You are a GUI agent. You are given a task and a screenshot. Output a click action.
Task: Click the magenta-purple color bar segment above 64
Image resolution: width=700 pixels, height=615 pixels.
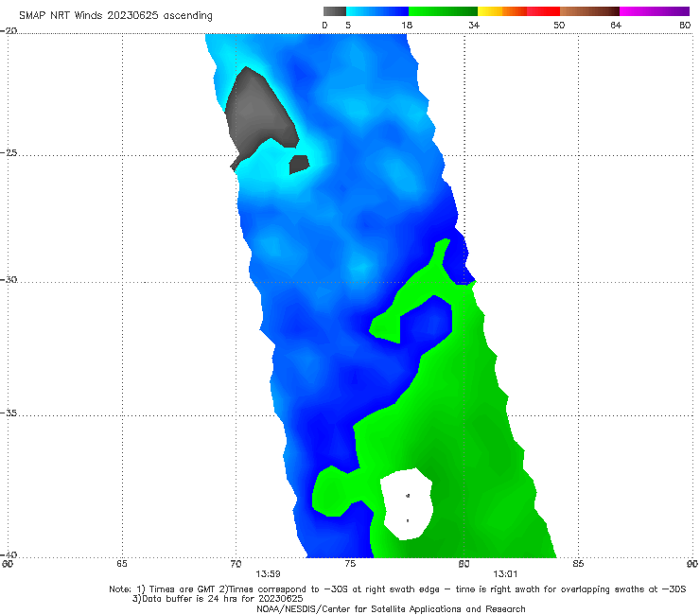655,11
